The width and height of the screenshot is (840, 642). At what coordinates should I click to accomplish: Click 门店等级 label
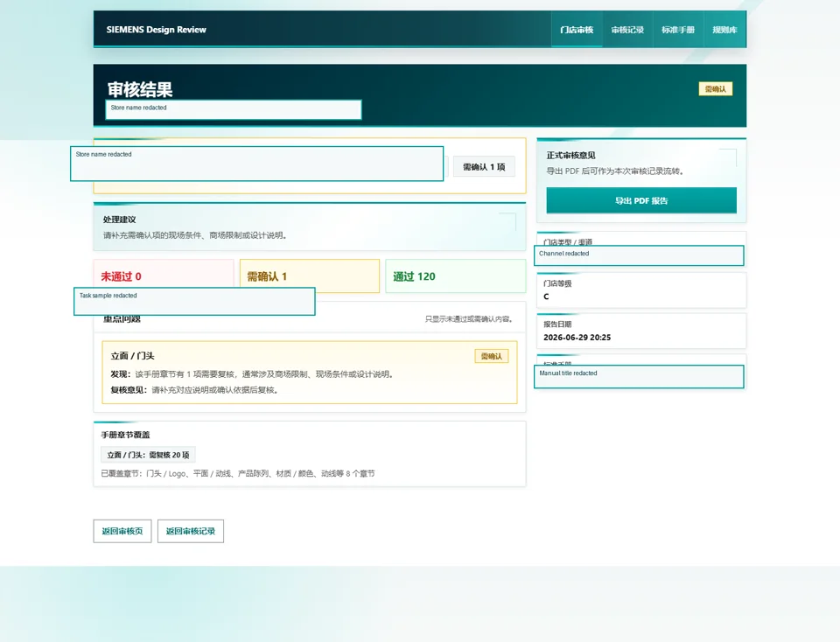pyautogui.click(x=557, y=283)
